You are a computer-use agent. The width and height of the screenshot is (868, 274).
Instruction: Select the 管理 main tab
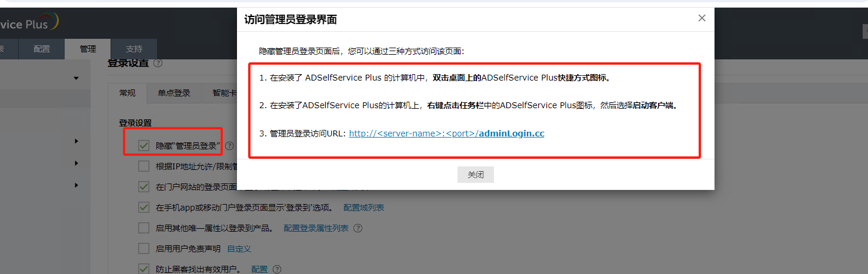pyautogui.click(x=88, y=49)
